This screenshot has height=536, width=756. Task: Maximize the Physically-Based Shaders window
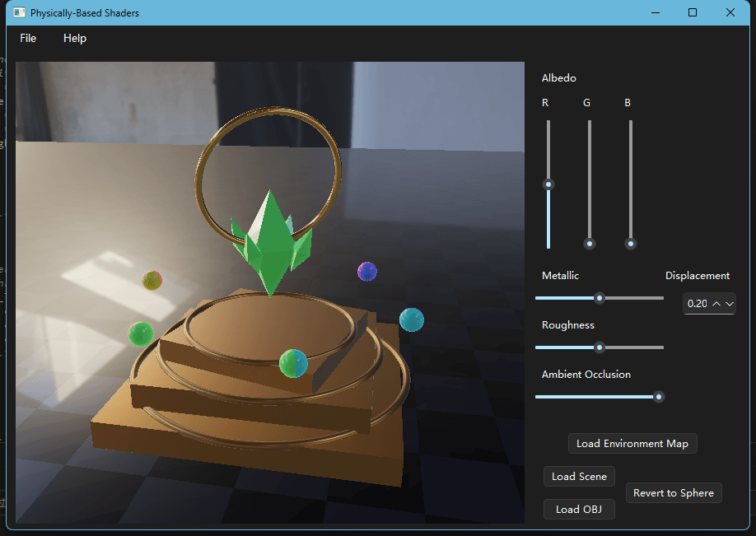[x=693, y=12]
